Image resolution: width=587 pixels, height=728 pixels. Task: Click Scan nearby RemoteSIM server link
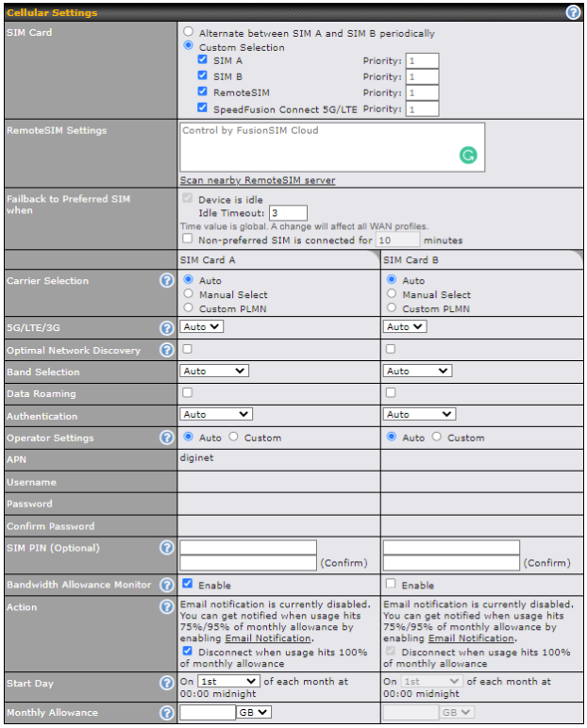[x=258, y=180]
